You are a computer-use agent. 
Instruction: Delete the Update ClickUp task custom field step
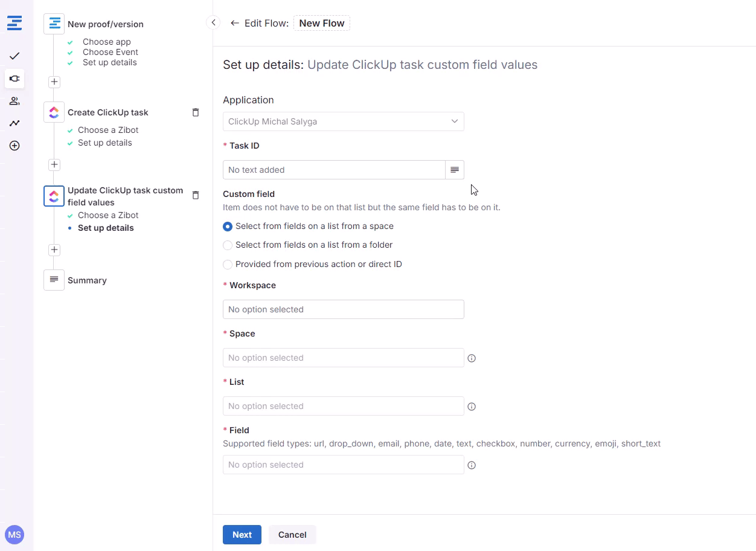[x=195, y=195]
